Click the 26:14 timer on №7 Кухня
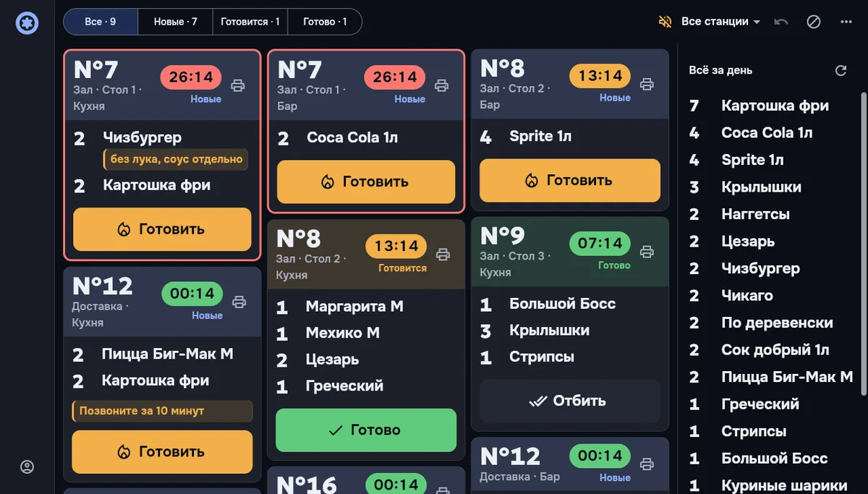Image resolution: width=868 pixels, height=494 pixels. (x=191, y=77)
